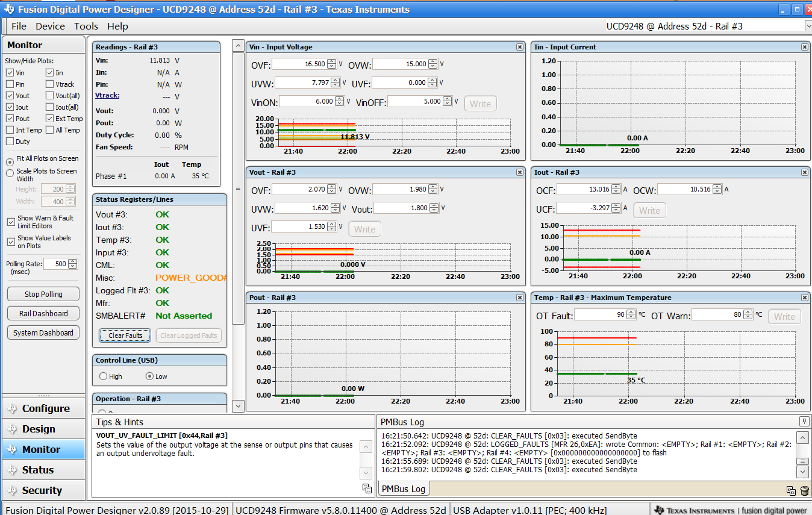Toggle the Iout(all) plot checkbox
Viewport: 812px width, 515px height.
click(49, 107)
